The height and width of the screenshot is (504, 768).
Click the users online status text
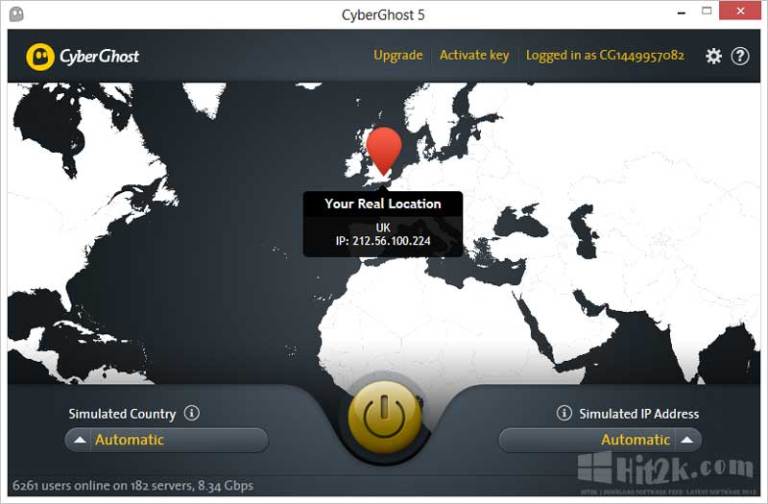pyautogui.click(x=133, y=485)
